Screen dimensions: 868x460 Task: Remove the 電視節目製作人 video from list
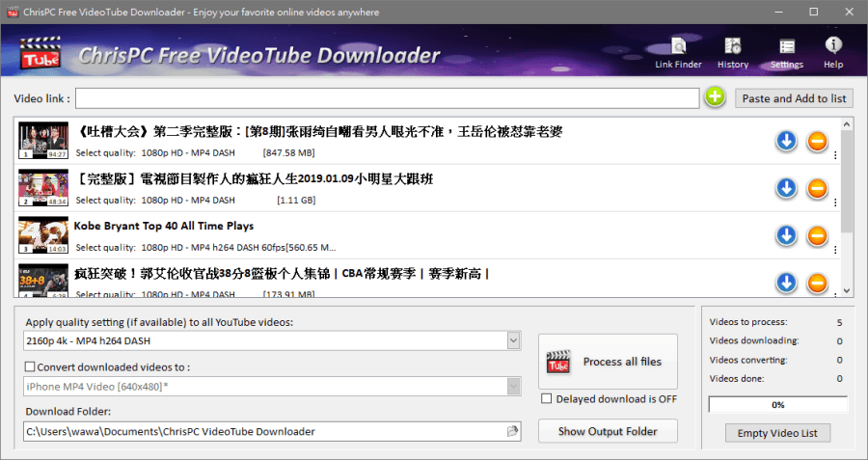[x=817, y=189]
